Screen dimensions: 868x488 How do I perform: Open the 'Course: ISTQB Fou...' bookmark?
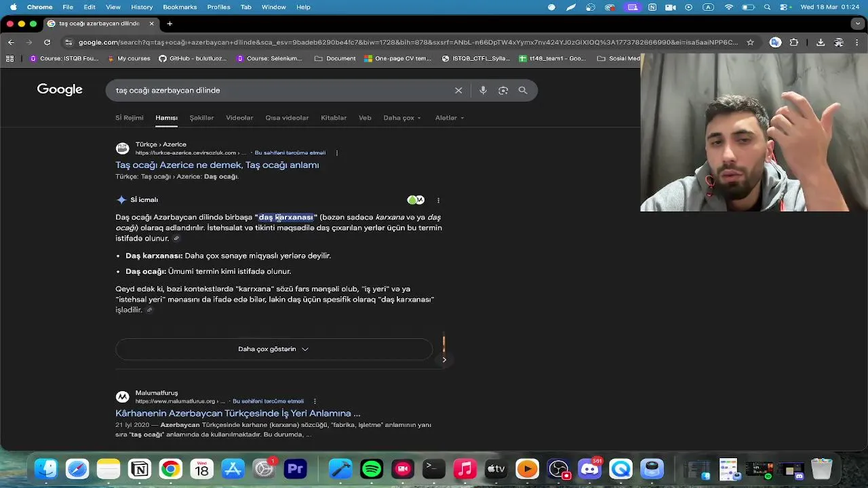pos(64,58)
